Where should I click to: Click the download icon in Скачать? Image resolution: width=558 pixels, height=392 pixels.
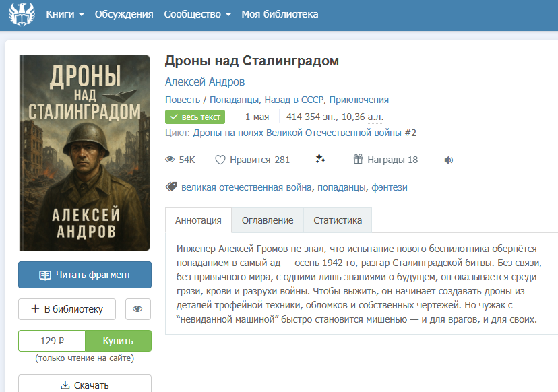65,385
